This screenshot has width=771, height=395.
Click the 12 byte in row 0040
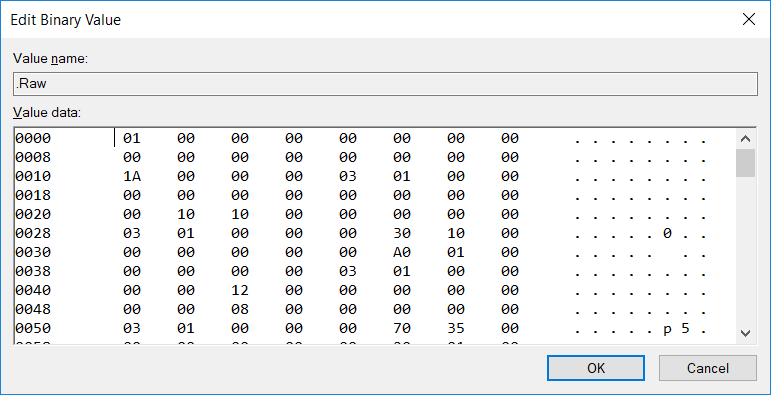click(240, 290)
